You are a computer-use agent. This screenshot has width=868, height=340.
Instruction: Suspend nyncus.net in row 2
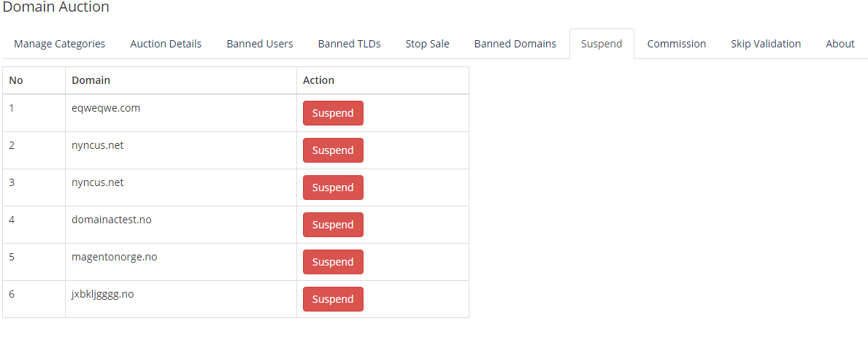(333, 150)
